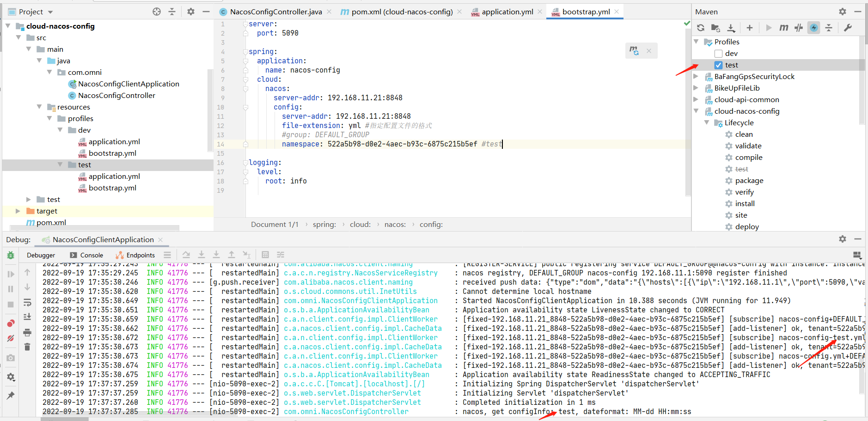Viewport: 868px width, 421px height.
Task: Toggle soft-wrap icon in console sidebar
Action: pos(27,302)
